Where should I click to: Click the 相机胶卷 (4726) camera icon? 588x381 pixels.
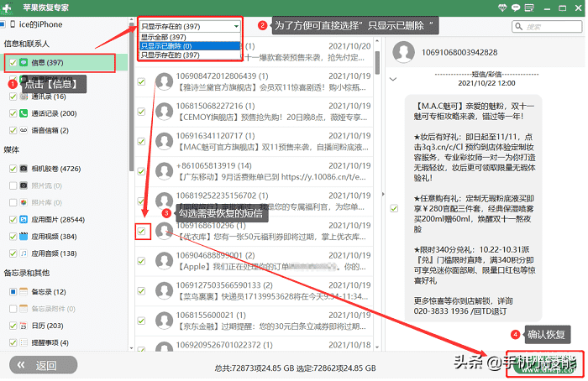24,169
